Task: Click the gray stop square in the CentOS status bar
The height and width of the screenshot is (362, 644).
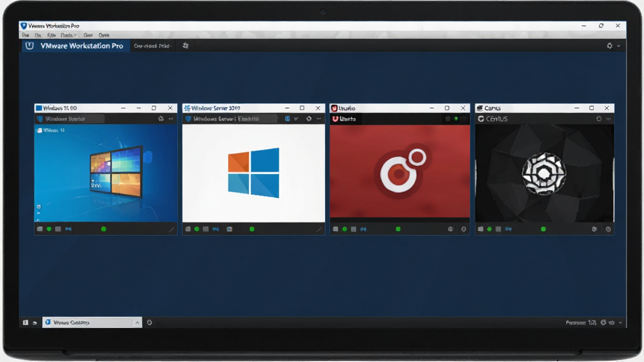Action: pos(498,229)
